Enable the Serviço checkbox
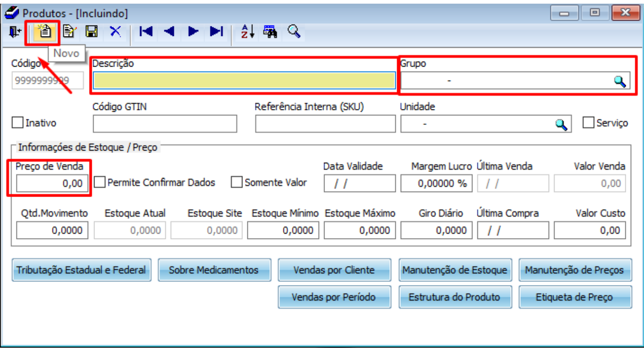The width and height of the screenshot is (644, 348). (x=589, y=123)
